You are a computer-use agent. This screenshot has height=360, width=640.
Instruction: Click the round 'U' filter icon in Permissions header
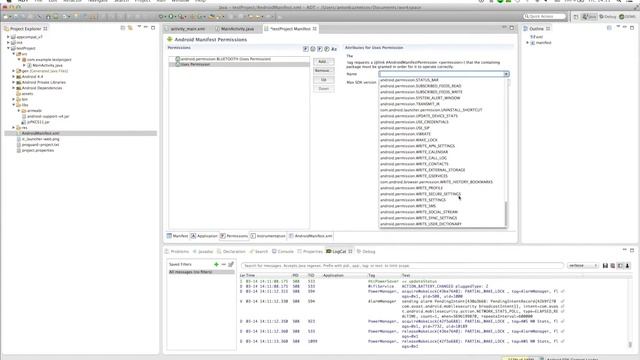point(313,49)
